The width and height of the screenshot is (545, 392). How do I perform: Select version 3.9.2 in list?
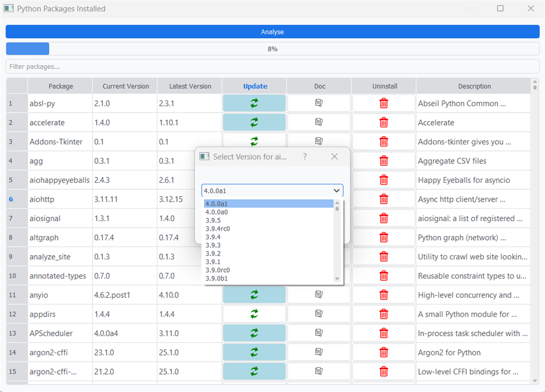pos(269,254)
